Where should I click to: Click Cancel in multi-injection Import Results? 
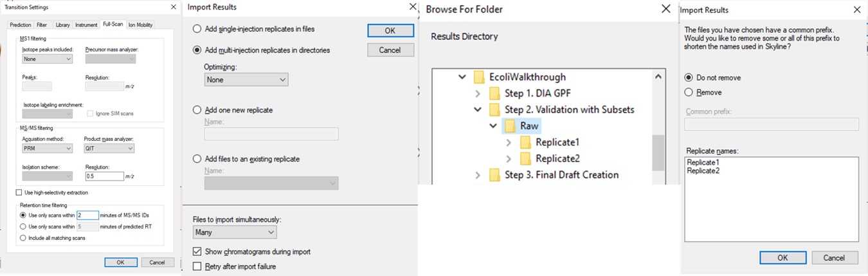click(x=390, y=50)
